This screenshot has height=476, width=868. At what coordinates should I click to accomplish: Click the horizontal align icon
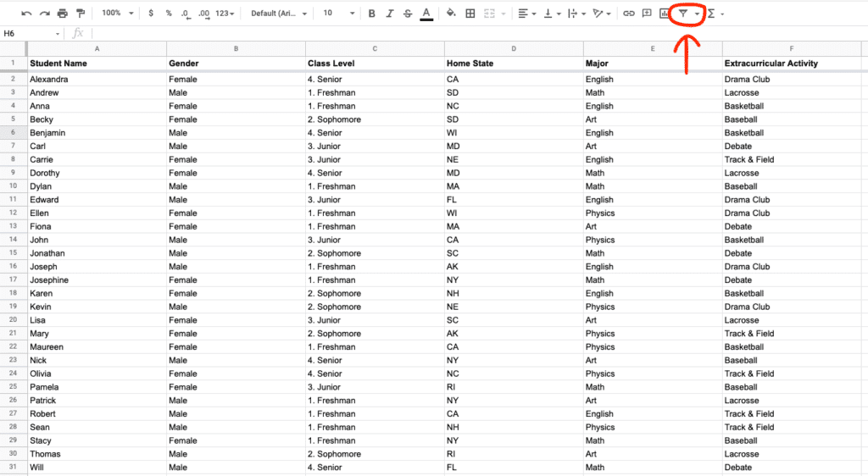point(522,14)
